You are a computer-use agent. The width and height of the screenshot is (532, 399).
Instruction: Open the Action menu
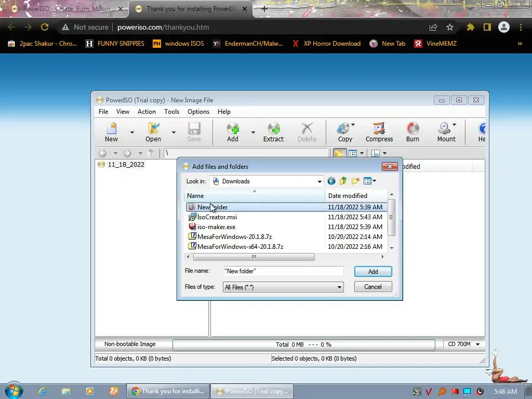147,112
